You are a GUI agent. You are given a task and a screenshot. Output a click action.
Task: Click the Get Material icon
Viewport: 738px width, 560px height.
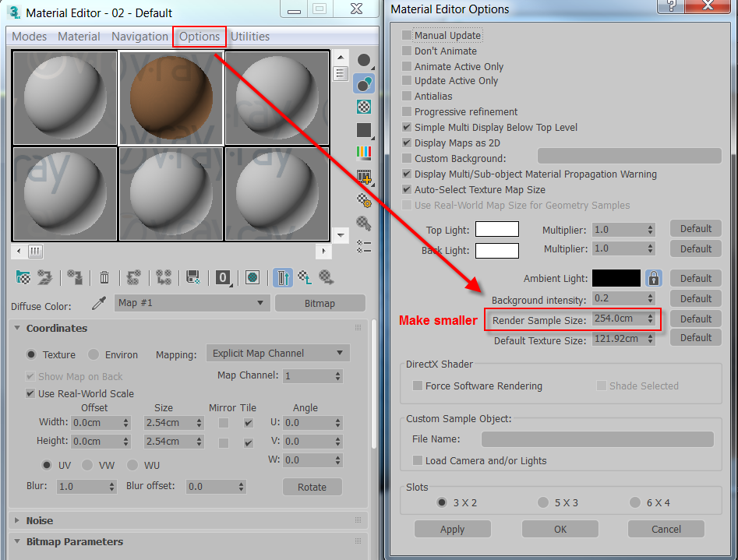pos(23,277)
